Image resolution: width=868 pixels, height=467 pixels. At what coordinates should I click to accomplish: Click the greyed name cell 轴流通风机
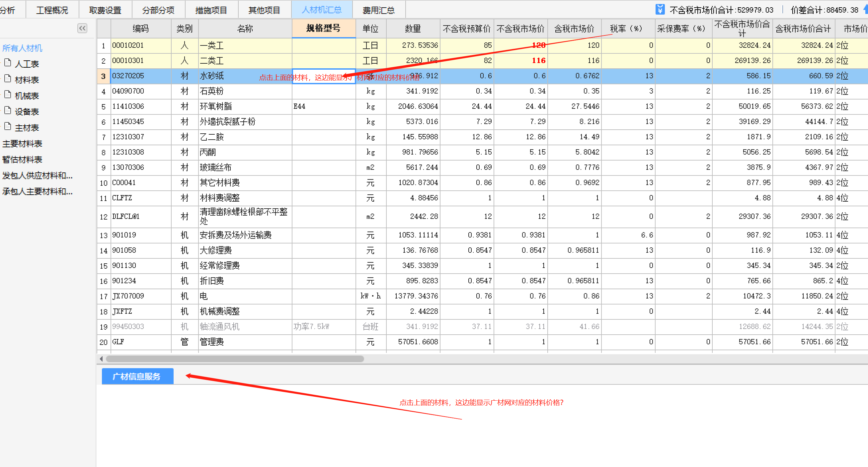(x=245, y=327)
